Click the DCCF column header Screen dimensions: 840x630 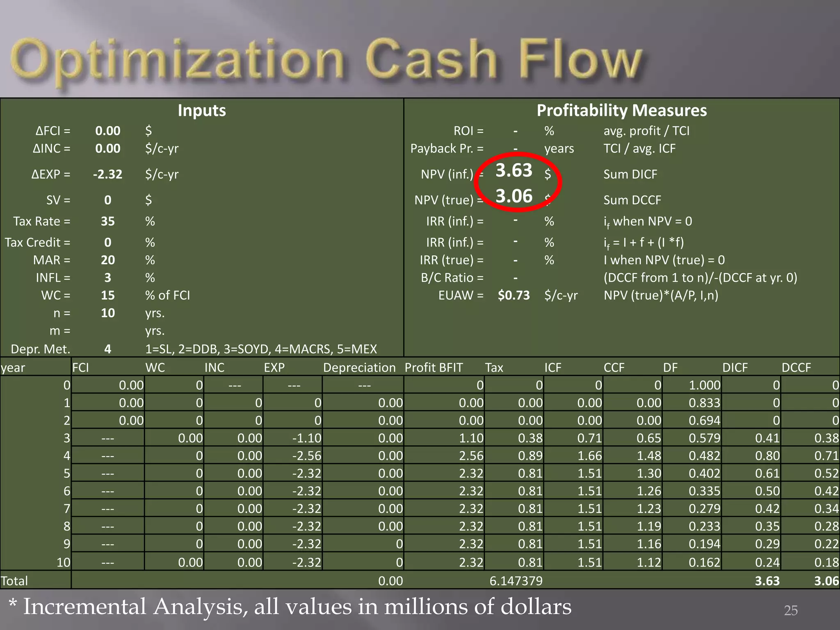point(796,367)
